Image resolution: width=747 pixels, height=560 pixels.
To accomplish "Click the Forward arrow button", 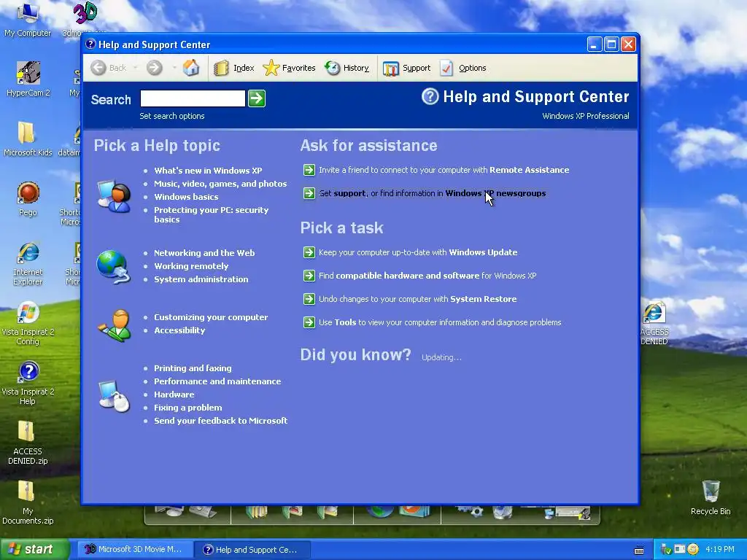I will pos(154,68).
